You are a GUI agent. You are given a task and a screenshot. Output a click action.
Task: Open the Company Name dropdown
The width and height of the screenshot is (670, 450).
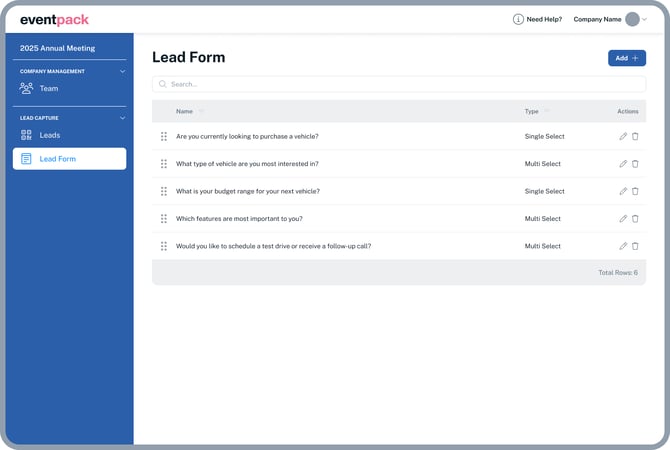pos(645,19)
